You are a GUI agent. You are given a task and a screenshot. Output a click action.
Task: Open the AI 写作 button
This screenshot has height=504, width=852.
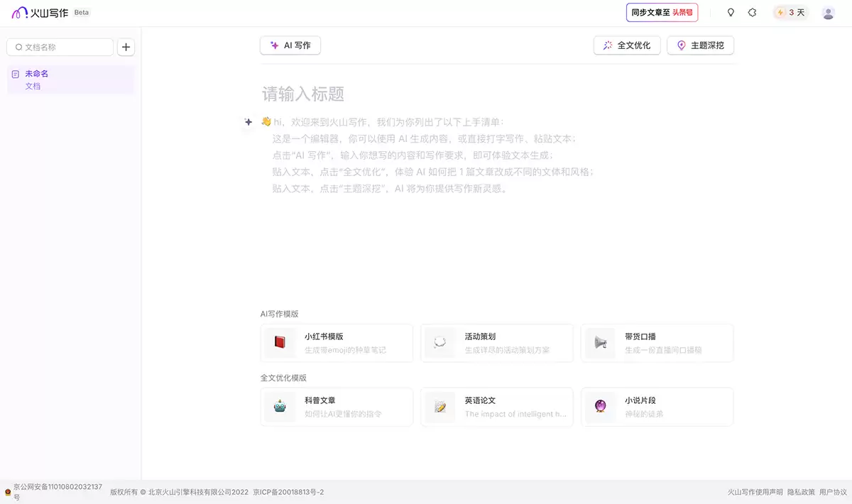click(x=290, y=45)
